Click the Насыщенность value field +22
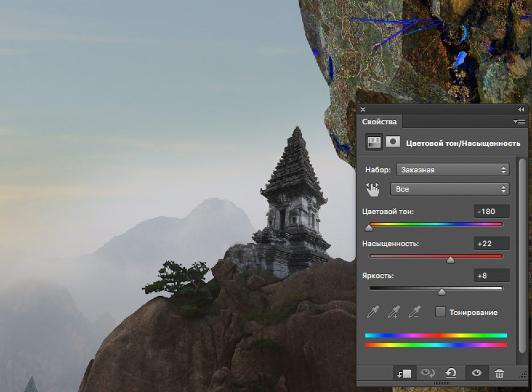This screenshot has width=532, height=392. click(x=492, y=244)
